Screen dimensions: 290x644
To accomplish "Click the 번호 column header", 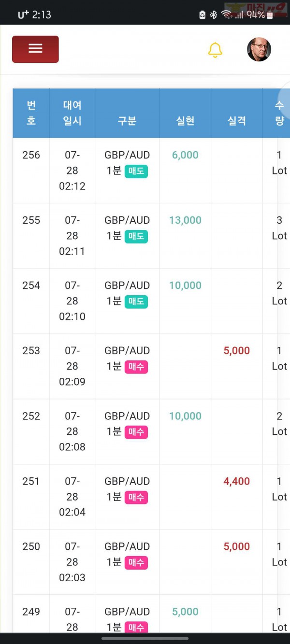I will point(31,113).
